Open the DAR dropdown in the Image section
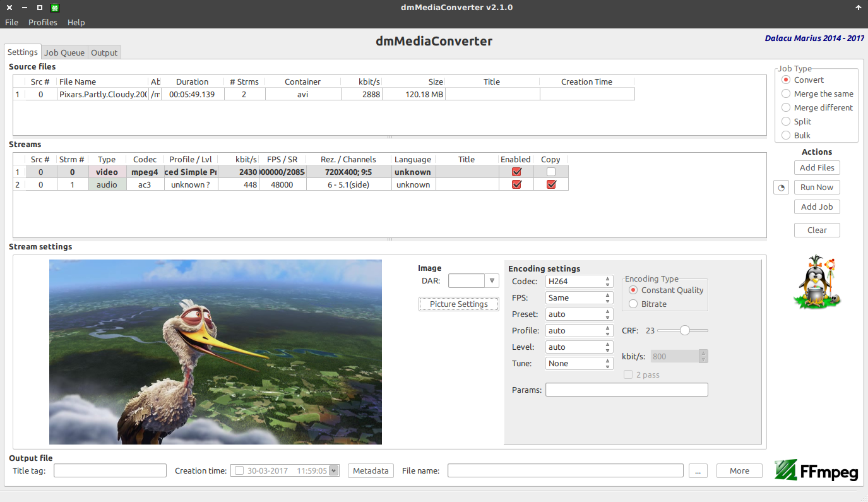Viewport: 868px width, 502px height. (x=492, y=280)
